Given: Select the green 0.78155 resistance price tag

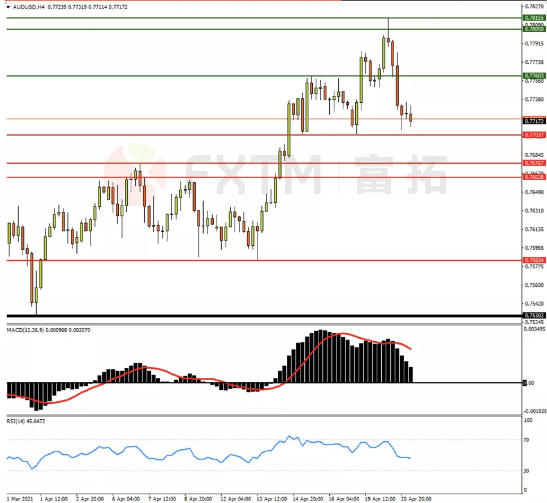Looking at the screenshot, I should pos(534,18).
